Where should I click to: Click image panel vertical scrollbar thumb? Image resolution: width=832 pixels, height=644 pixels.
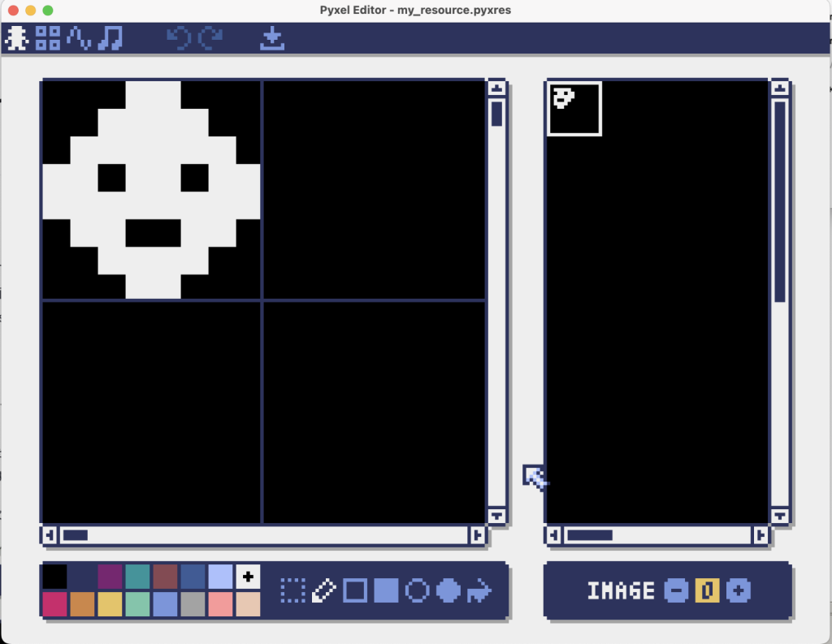pyautogui.click(x=779, y=201)
